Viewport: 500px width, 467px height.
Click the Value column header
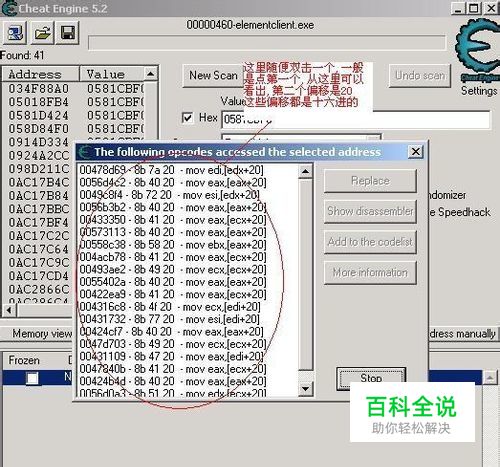coord(112,74)
